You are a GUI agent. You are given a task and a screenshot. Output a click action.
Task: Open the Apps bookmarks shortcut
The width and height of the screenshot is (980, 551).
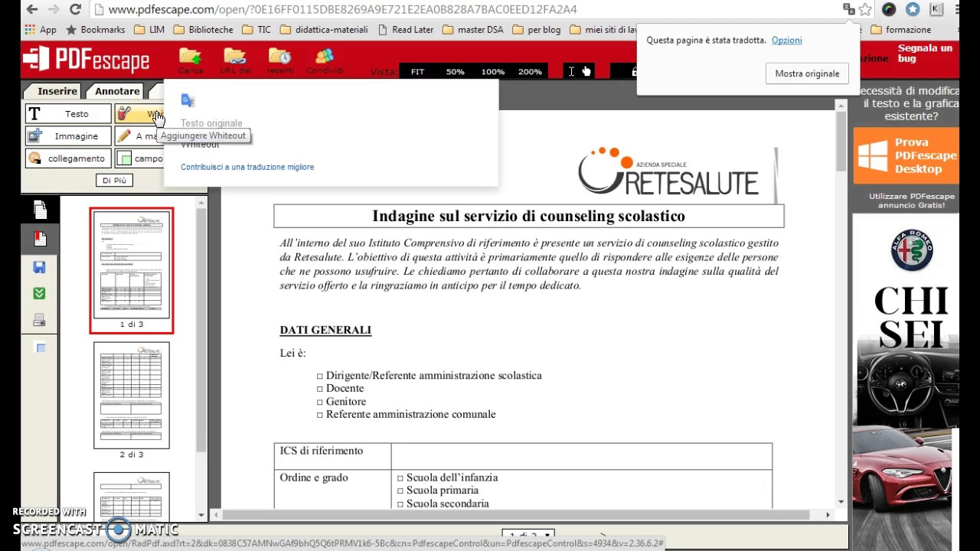coord(41,30)
